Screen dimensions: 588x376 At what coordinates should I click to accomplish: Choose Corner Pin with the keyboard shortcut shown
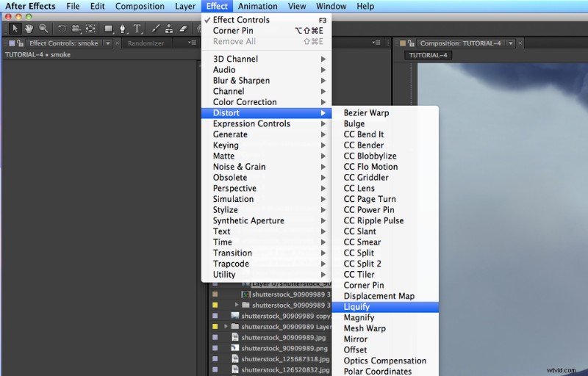266,31
